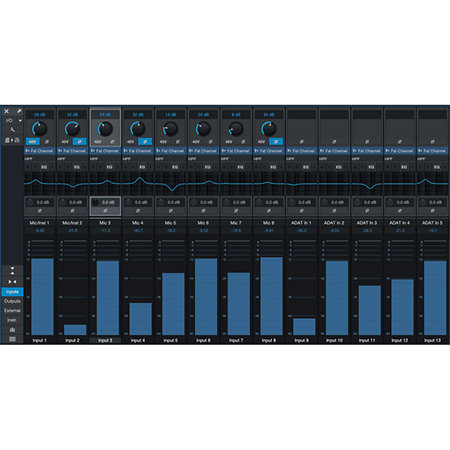Image resolution: width=450 pixels, height=450 pixels.
Task: Turn off active phase invert on Mic/Inst 2
Action: (79, 142)
